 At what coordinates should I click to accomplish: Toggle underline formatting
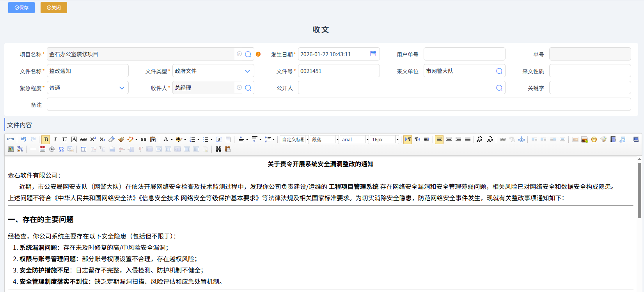[65, 139]
